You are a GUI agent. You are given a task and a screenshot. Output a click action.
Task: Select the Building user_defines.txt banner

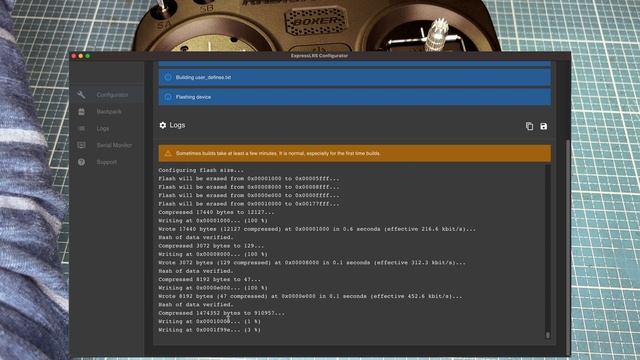[x=355, y=77]
